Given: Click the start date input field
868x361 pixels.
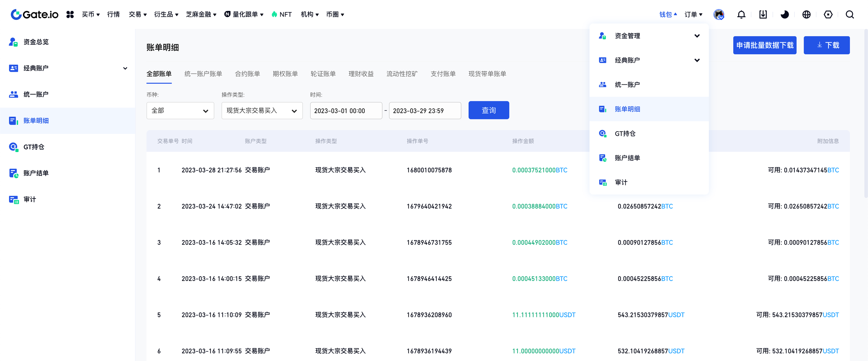Looking at the screenshot, I should pyautogui.click(x=346, y=111).
